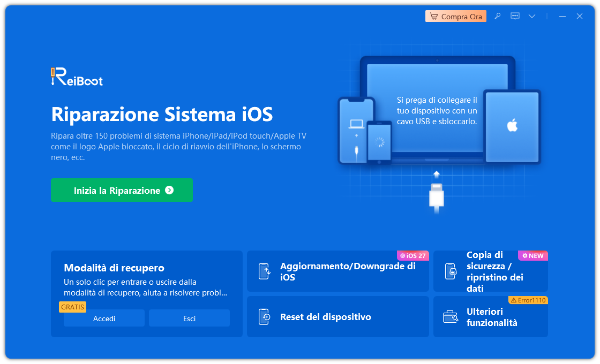
Task: Start repair with Inizia la Riparazione
Action: click(x=122, y=190)
